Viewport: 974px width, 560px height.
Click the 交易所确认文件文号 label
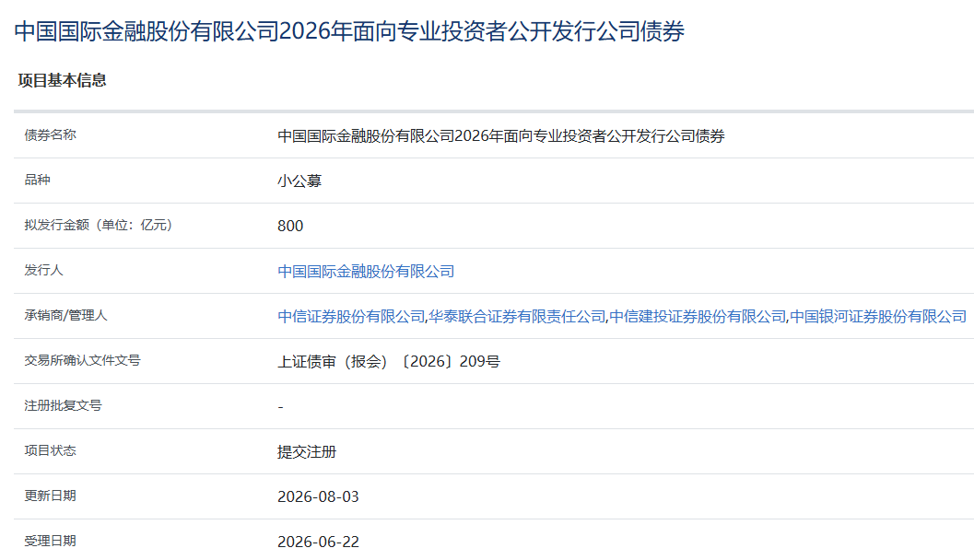(x=83, y=360)
